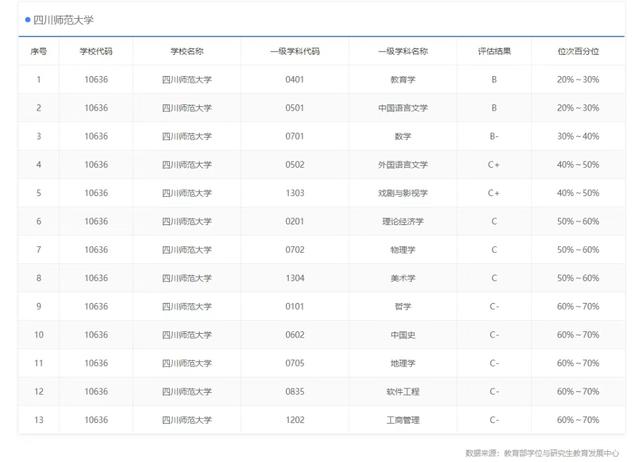Click 20%~30% percentile in 教育学 row
This screenshot has height=462, width=640.
[578, 80]
